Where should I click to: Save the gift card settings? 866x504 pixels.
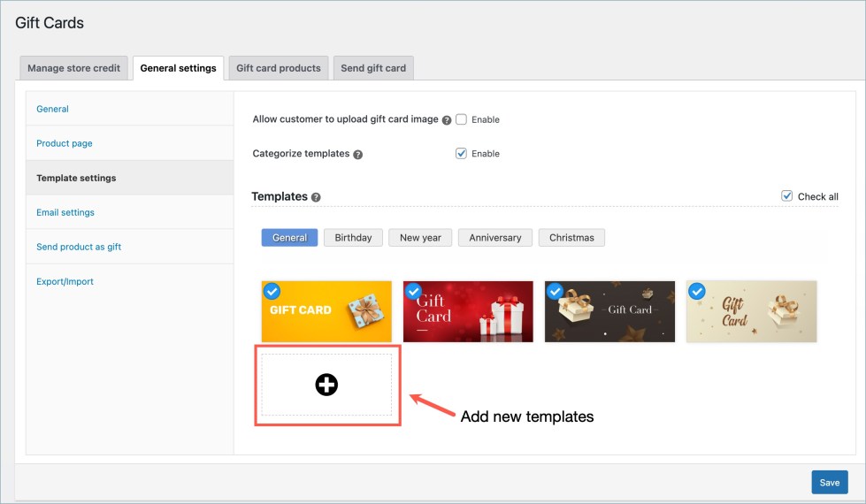[830, 483]
